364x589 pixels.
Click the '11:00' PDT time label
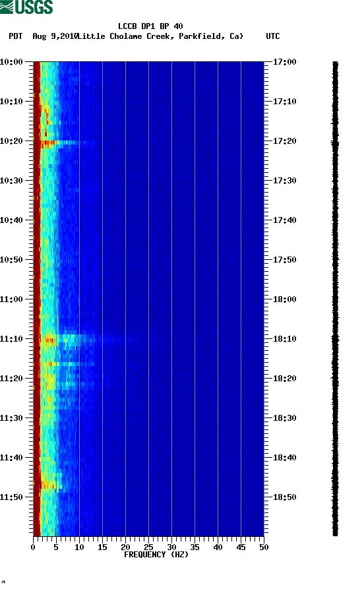[11, 299]
